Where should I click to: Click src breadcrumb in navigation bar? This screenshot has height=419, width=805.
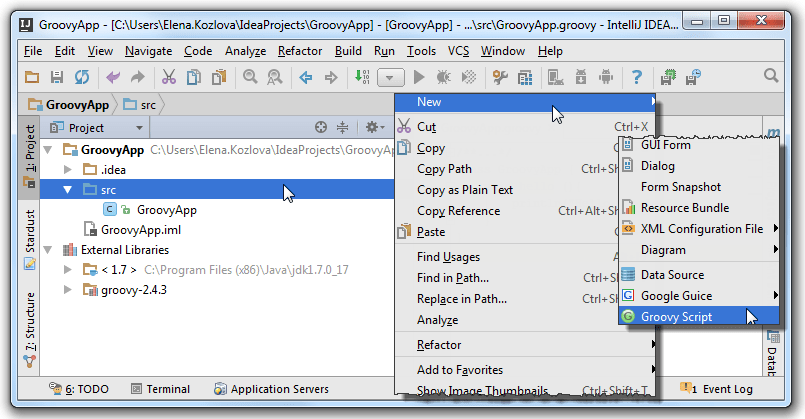[x=140, y=105]
